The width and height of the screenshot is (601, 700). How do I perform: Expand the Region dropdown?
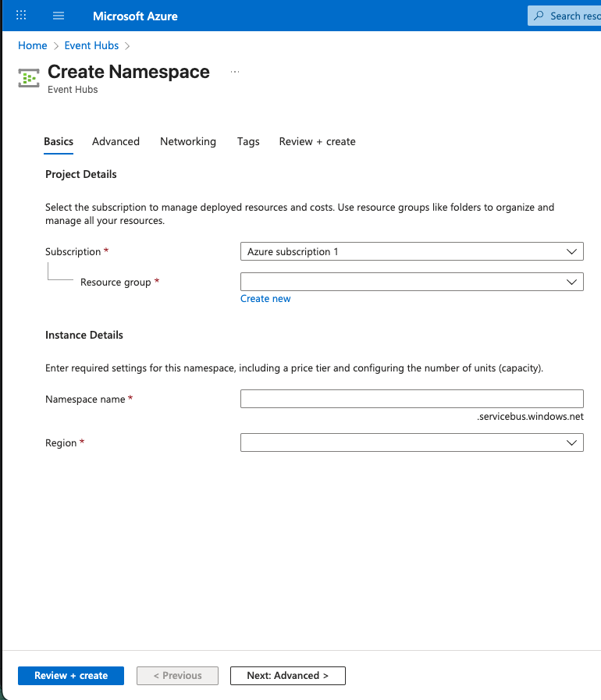[411, 442]
